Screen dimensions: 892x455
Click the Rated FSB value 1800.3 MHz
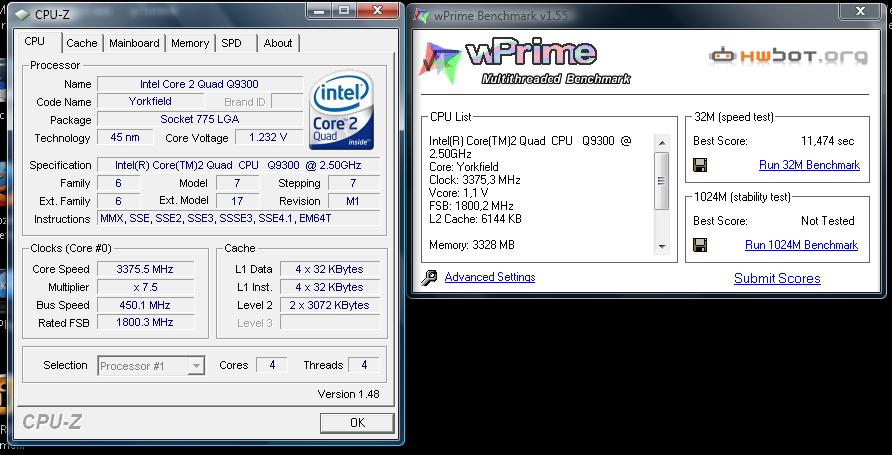145,322
